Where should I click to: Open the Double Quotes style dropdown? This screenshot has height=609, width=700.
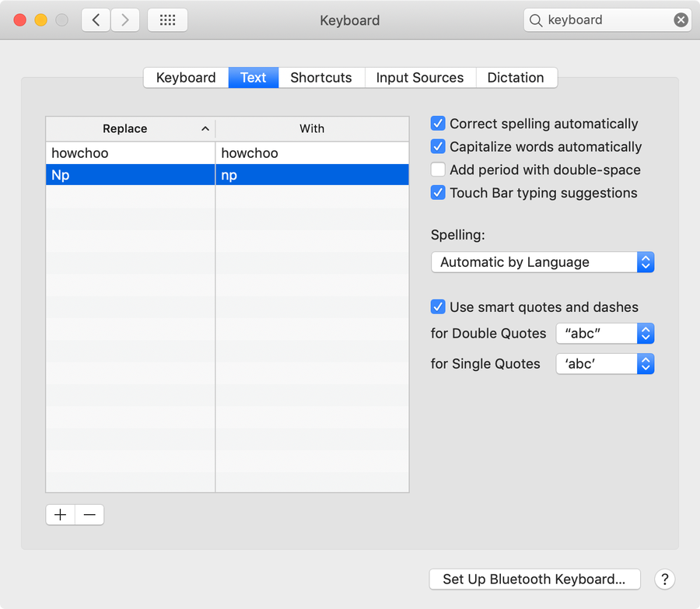coord(604,334)
